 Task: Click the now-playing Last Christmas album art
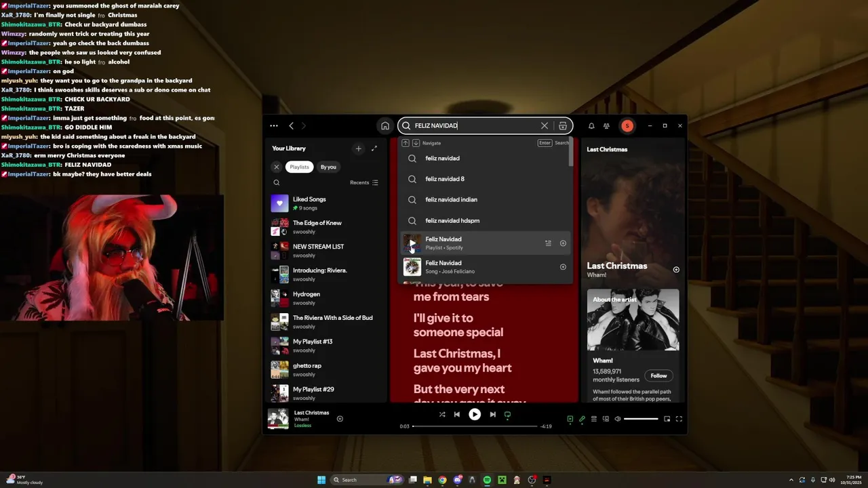point(278,419)
